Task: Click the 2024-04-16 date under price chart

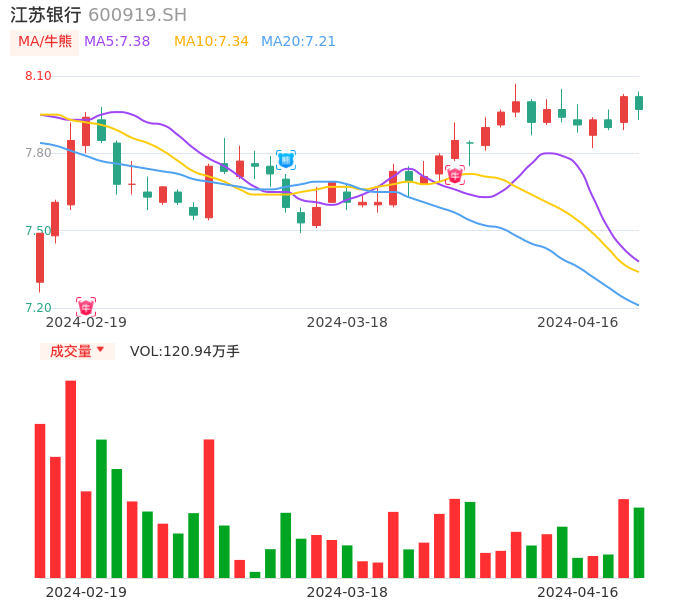Action: point(578,322)
